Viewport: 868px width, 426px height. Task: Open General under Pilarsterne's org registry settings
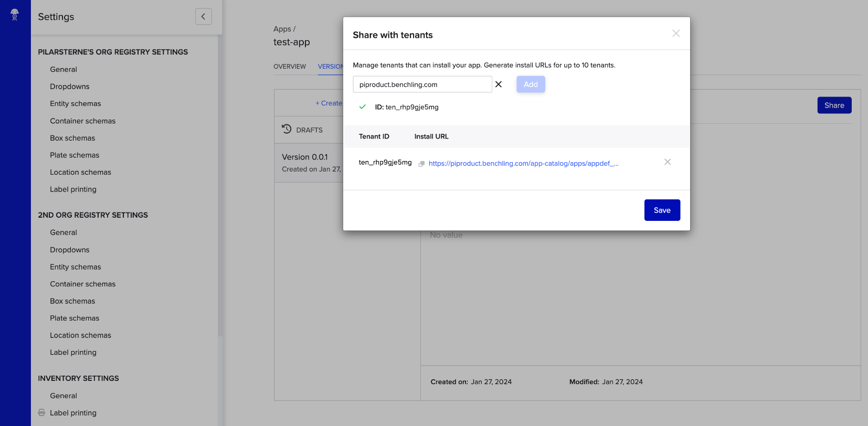point(63,69)
